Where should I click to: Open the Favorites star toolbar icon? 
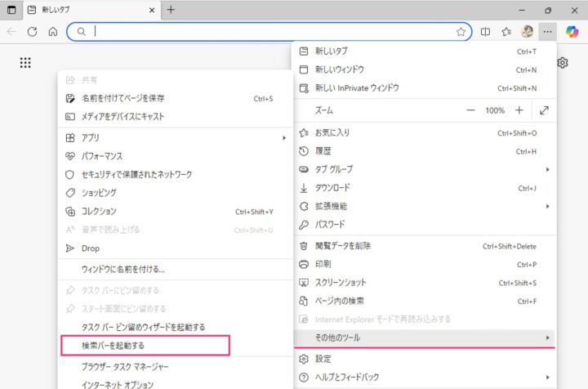506,32
